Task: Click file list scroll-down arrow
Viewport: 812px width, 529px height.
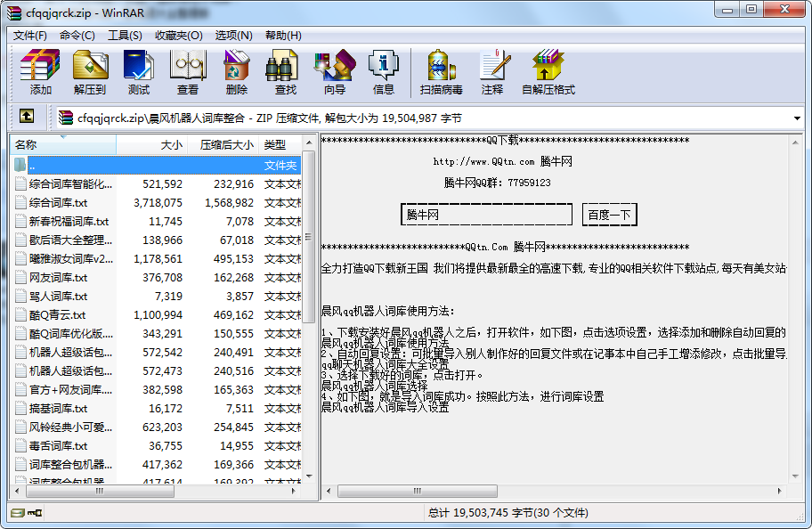Action: 309,476
